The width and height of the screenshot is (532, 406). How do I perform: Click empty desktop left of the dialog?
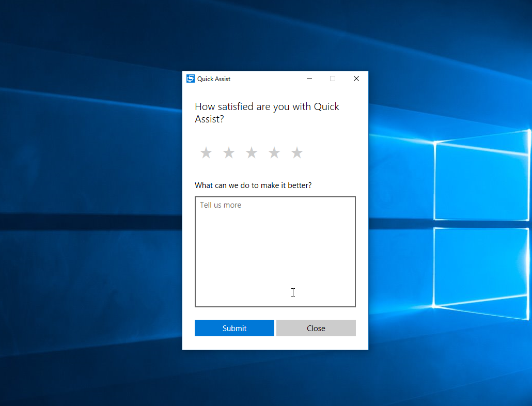[93, 207]
